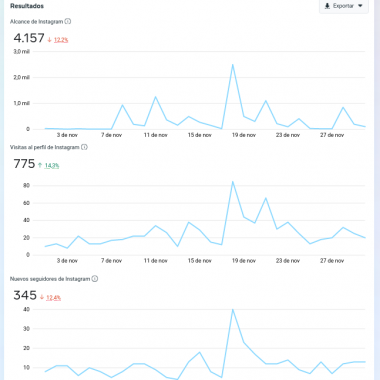Click the 30 label on followers axis
The height and width of the screenshot is (380, 380).
(26, 329)
